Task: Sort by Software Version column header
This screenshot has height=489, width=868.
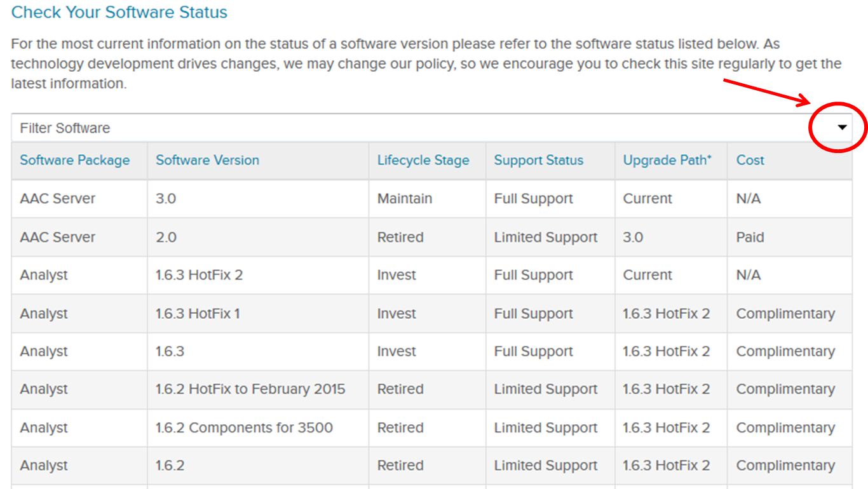Action: (207, 160)
